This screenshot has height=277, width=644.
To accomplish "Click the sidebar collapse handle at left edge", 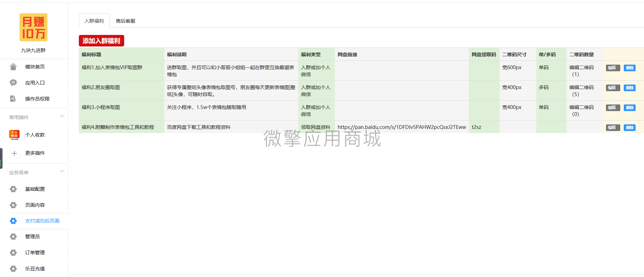I will (1, 158).
